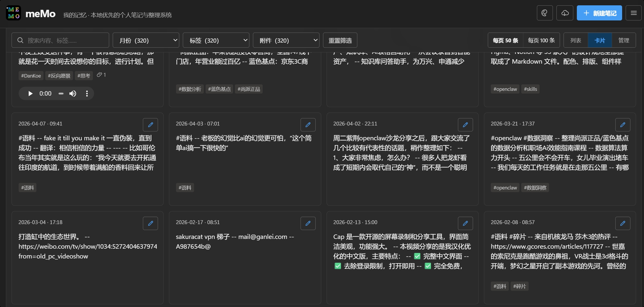
Task: Edit the 2026-04-03 07:01 note
Action: [308, 125]
